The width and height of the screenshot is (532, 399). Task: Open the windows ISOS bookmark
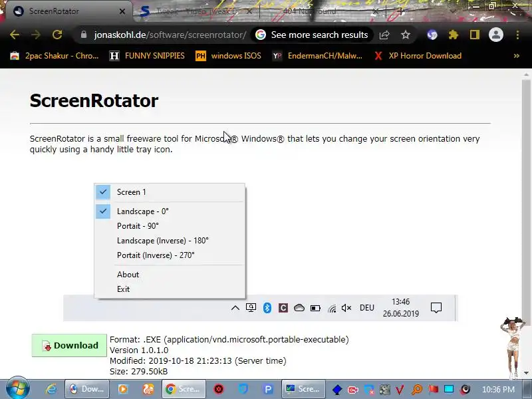[x=228, y=56]
